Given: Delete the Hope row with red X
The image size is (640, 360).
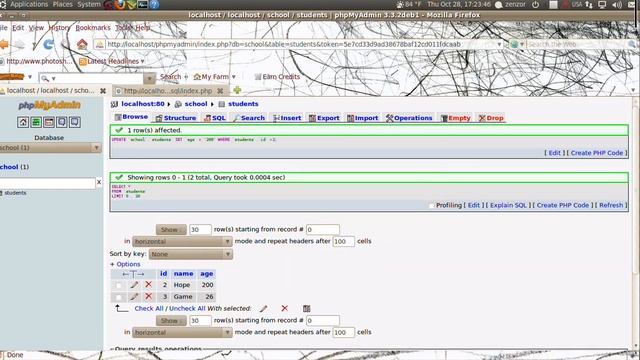Looking at the screenshot, I should 149,284.
